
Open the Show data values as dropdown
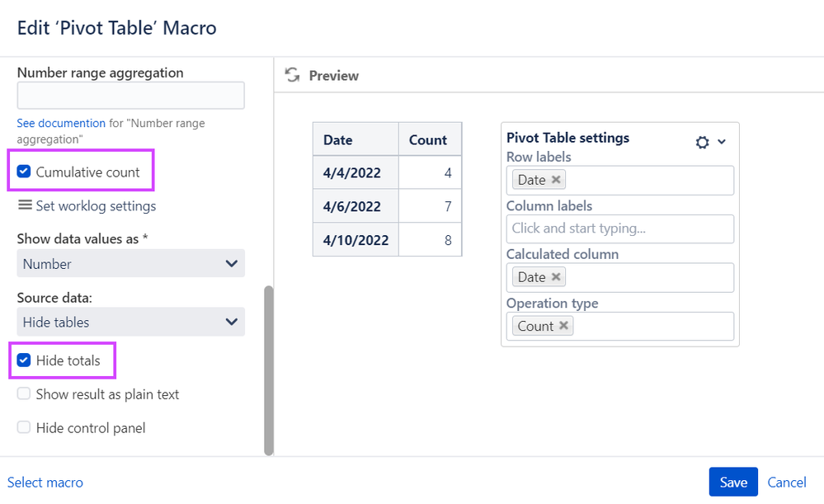(130, 264)
